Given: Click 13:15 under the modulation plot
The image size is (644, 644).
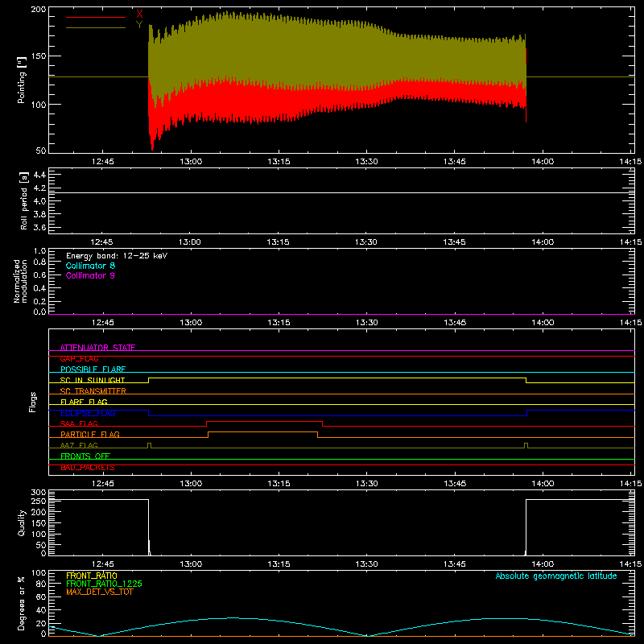Looking at the screenshot, I should pos(279,323).
